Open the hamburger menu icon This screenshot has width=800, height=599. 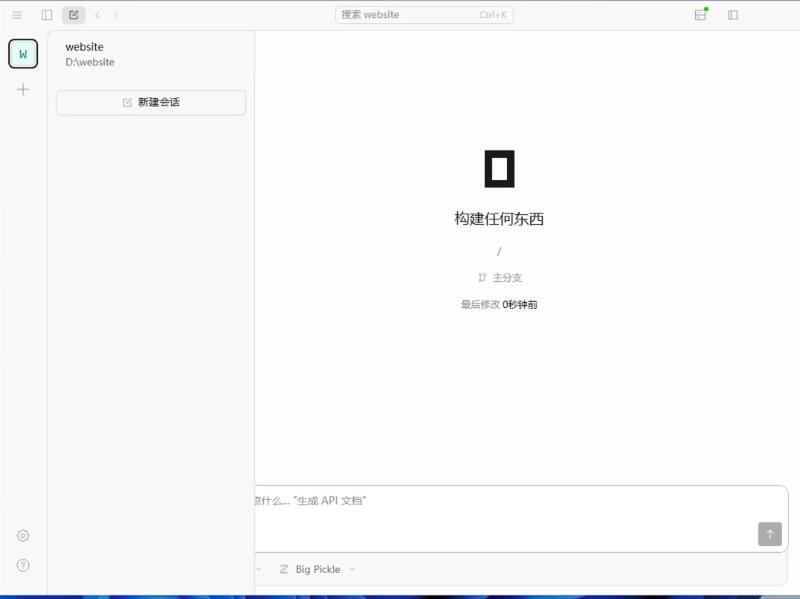pos(17,15)
